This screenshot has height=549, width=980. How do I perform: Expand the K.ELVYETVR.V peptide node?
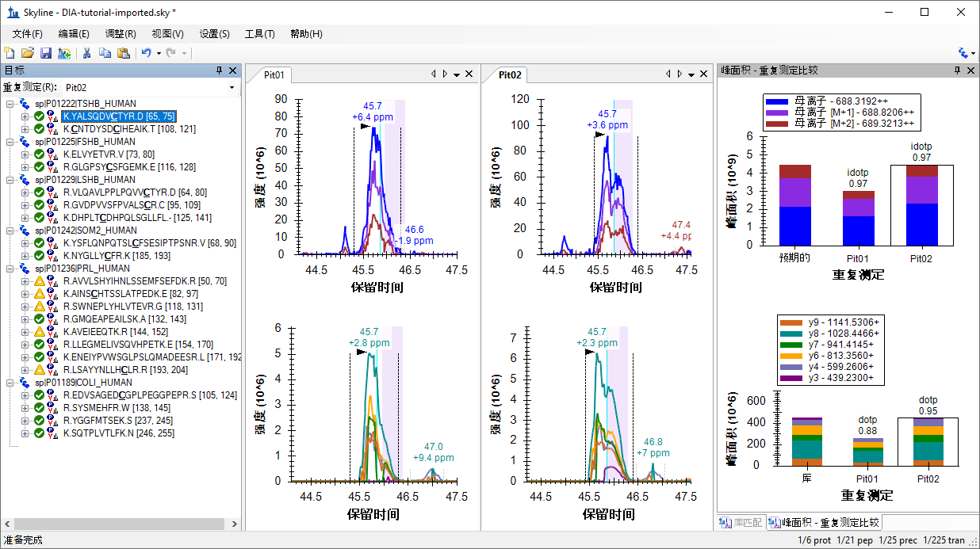[x=25, y=154]
